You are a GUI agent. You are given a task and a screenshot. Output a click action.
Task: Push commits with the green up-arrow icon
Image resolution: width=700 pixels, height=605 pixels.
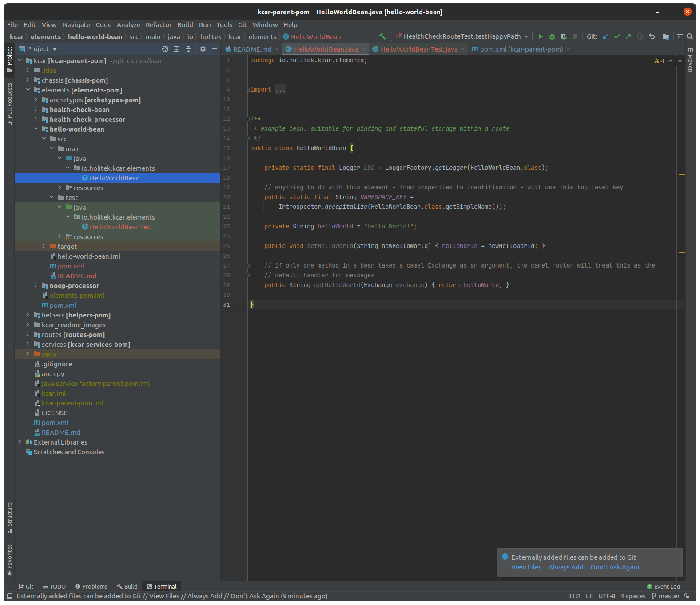[x=628, y=36]
